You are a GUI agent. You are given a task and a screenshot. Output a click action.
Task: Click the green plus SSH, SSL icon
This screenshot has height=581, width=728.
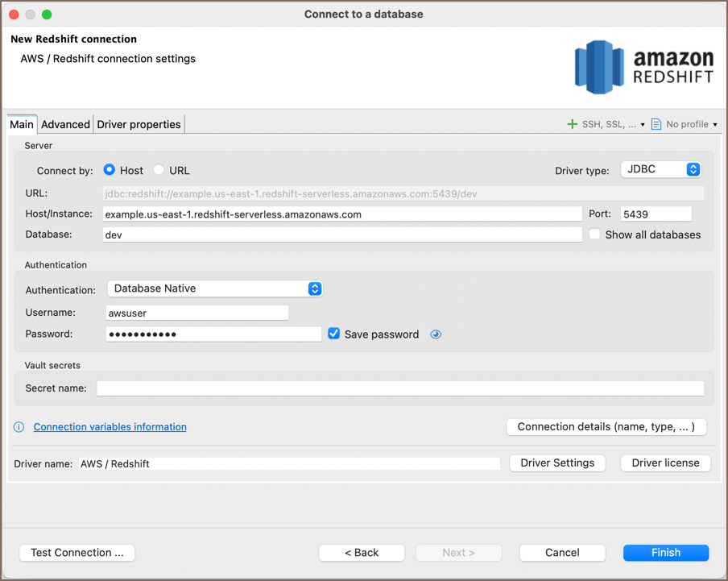coord(573,124)
